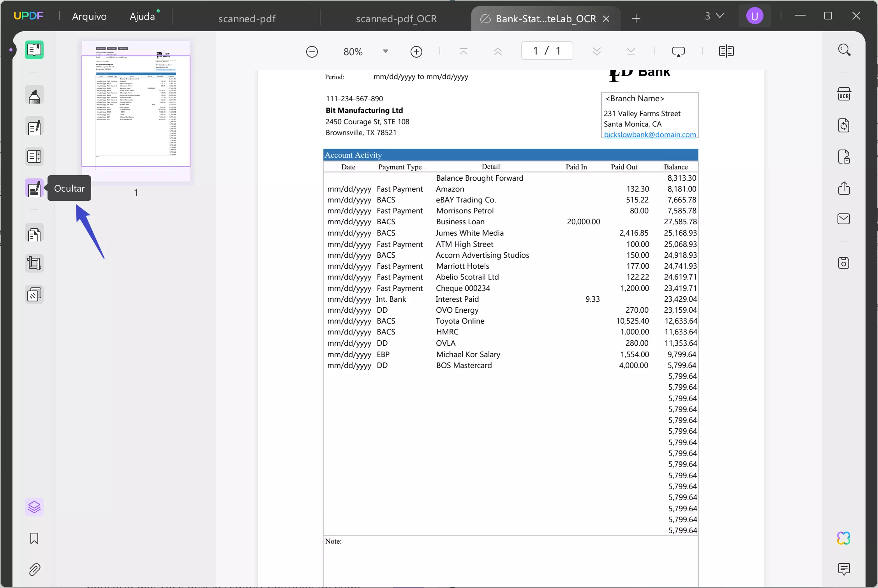Click the Redact (Ocultar) sidebar icon
The width and height of the screenshot is (878, 588).
click(34, 188)
